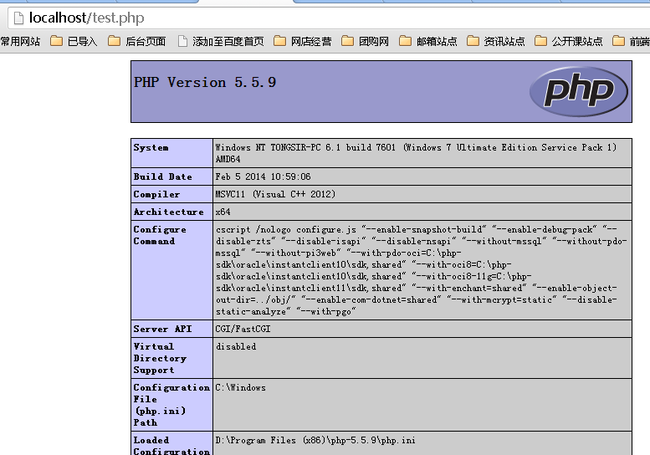Click the page icon in the address bar
The height and width of the screenshot is (455, 650).
click(18, 18)
